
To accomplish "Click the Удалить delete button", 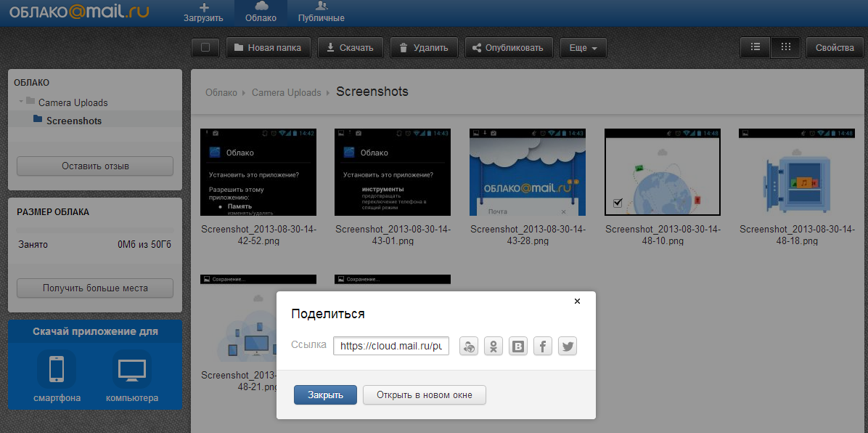I will 424,48.
